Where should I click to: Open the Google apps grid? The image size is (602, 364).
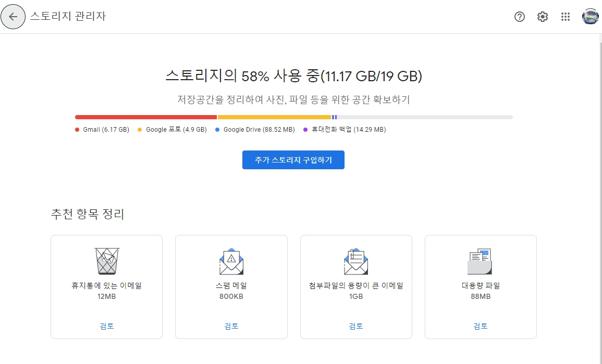(x=565, y=17)
